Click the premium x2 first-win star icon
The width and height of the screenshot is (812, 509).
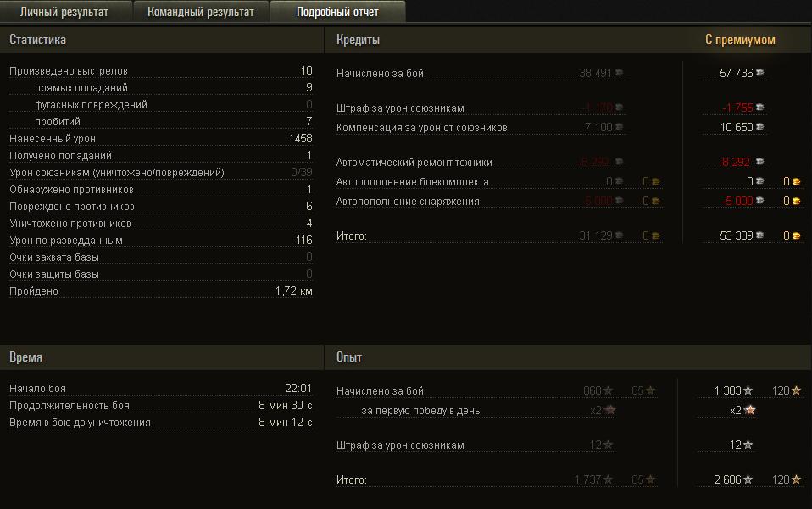[x=749, y=410]
